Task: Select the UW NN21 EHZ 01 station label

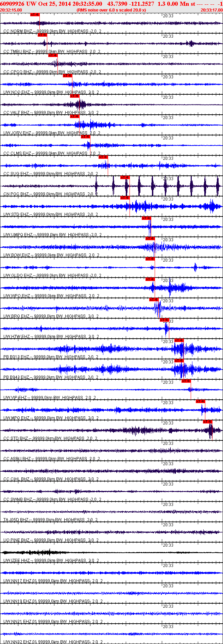Action: point(53,622)
